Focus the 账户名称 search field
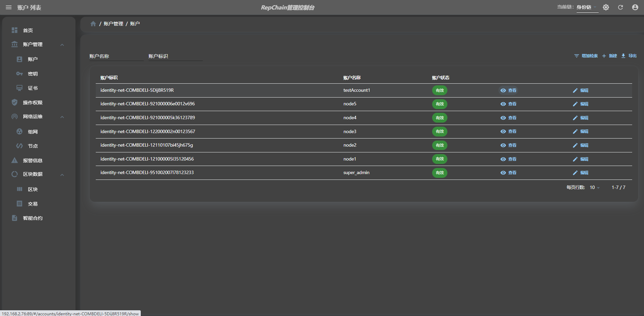The height and width of the screenshot is (316, 644). [x=116, y=56]
